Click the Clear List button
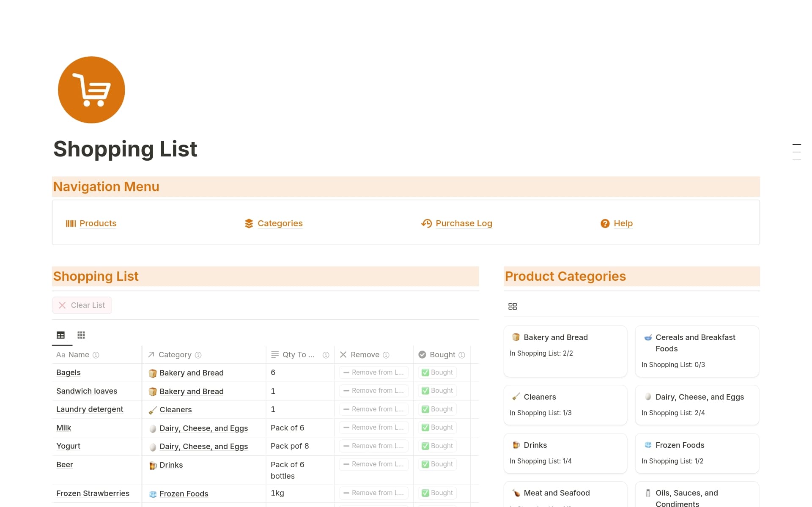812x507 pixels. point(82,305)
